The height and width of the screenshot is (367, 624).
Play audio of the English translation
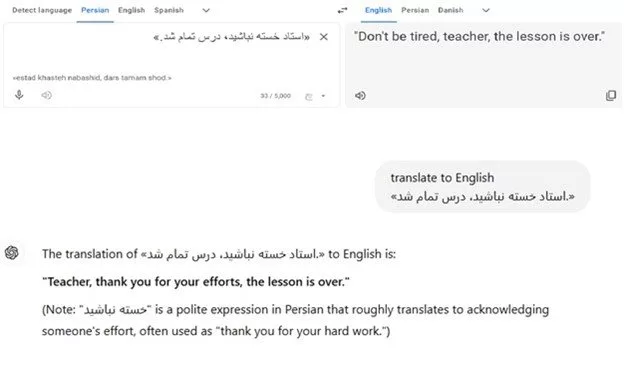click(x=360, y=96)
